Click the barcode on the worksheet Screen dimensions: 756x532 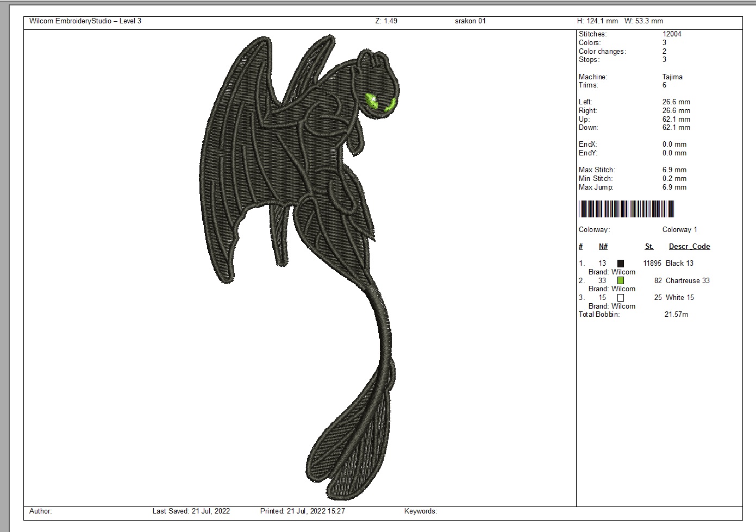click(x=626, y=209)
